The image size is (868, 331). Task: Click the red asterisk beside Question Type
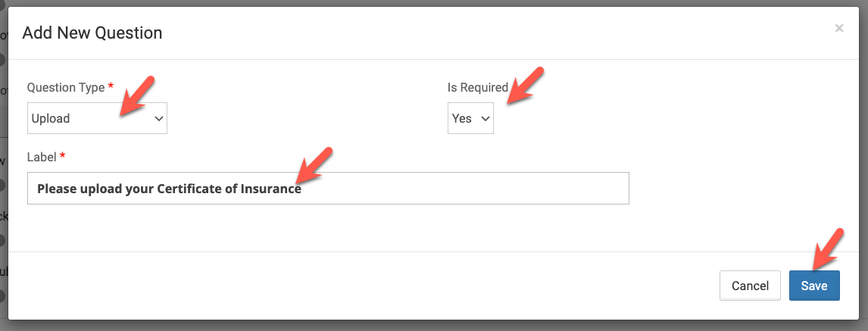(x=111, y=86)
